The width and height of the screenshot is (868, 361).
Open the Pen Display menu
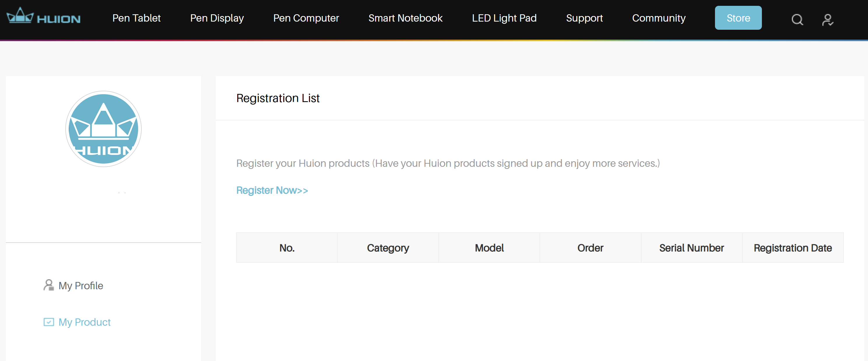tap(217, 18)
